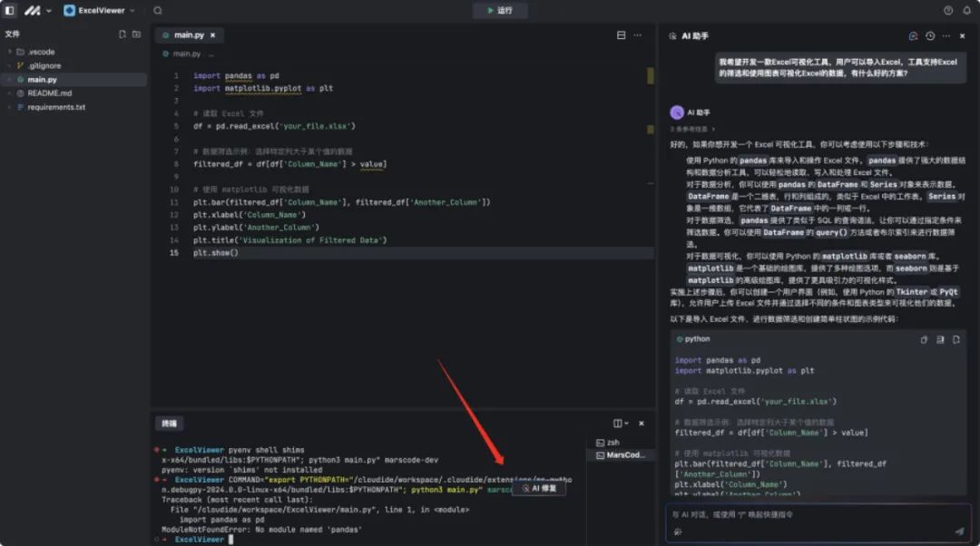Click the 'your_file.xlsx' string on line 5
The width and height of the screenshot is (980, 546).
314,126
